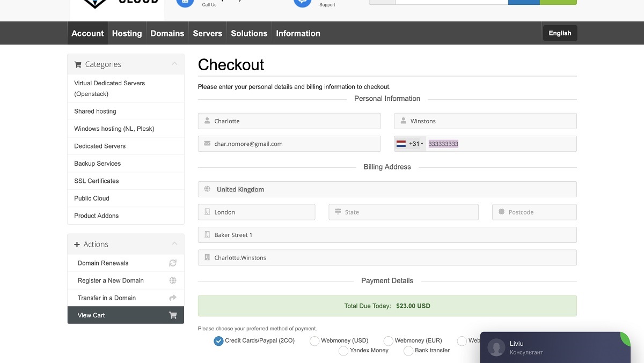
Task: Select Yandex.Money payment method
Action: (x=344, y=351)
